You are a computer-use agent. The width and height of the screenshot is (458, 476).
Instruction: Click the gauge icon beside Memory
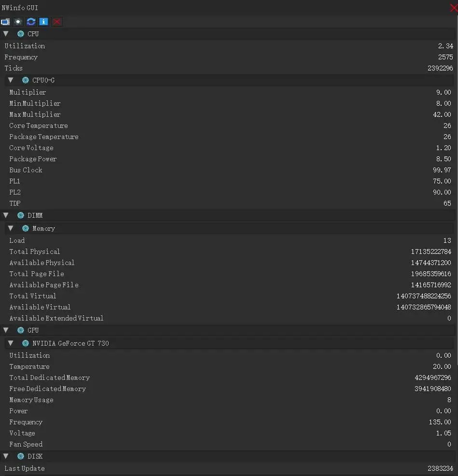26,228
